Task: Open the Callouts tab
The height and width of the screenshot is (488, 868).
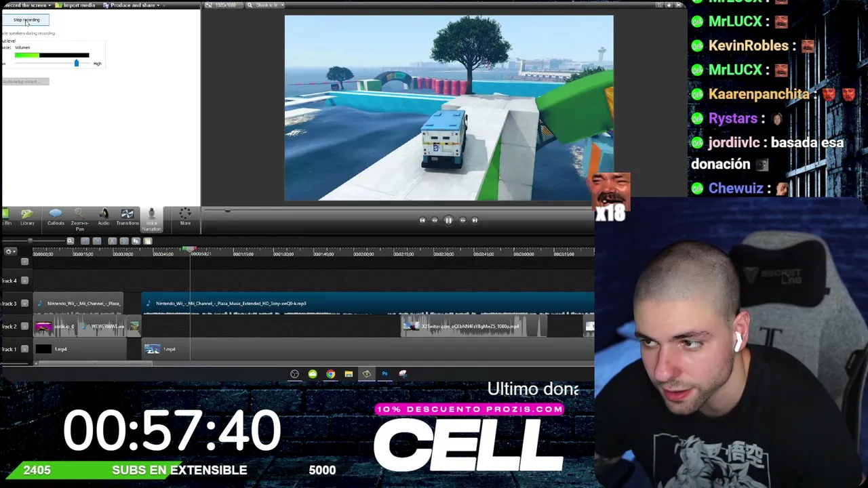Action: (x=56, y=218)
